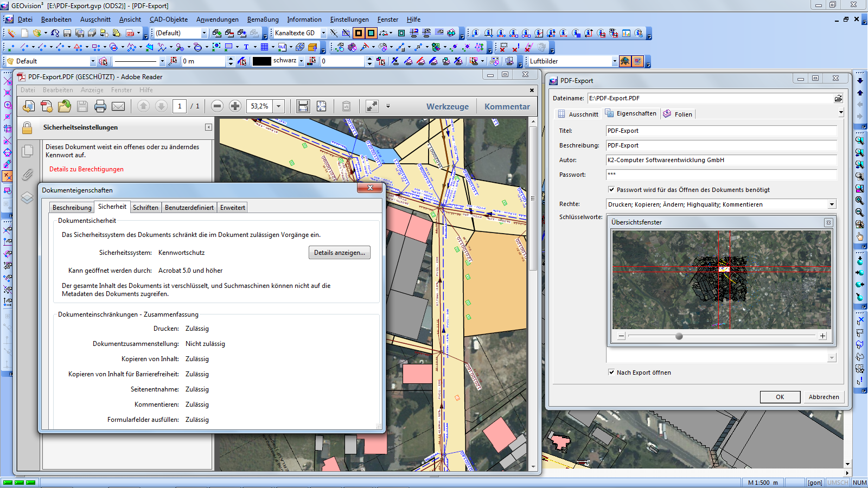
Task: Click the bar chart info icon in toolbar
Action: pyautogui.click(x=626, y=33)
